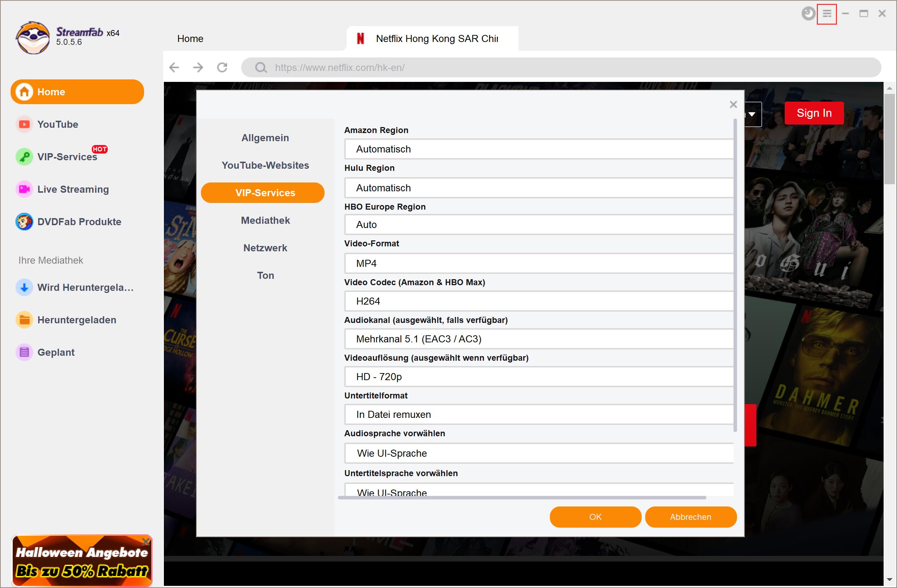This screenshot has width=897, height=588.
Task: Click the YouTube sidebar icon
Action: (x=24, y=124)
